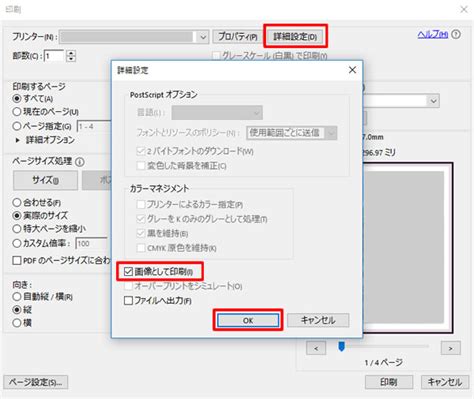474x399 pixels.
Task: Open 詳細設定 button in print dialog
Action: [295, 37]
